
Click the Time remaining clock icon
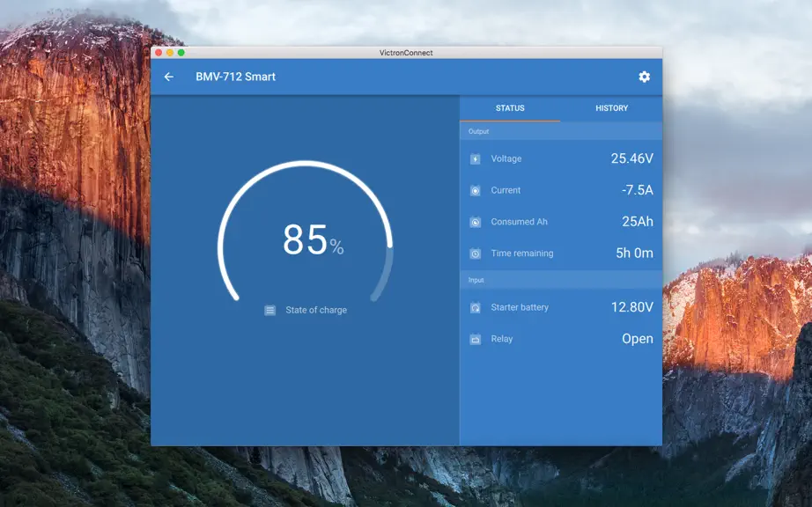(x=475, y=253)
